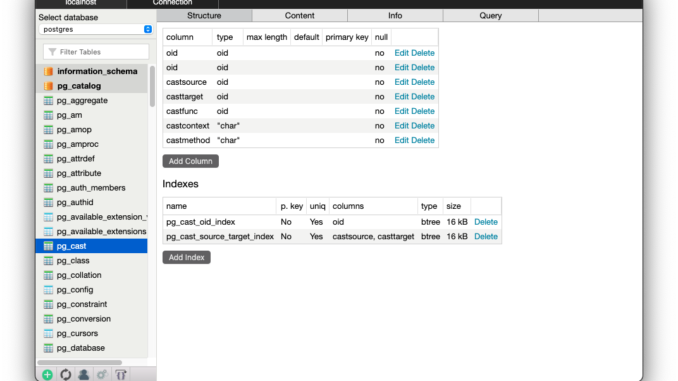Click the vertical table list scrollbar
Image resolution: width=678 pixels, height=381 pixels.
pos(152,86)
